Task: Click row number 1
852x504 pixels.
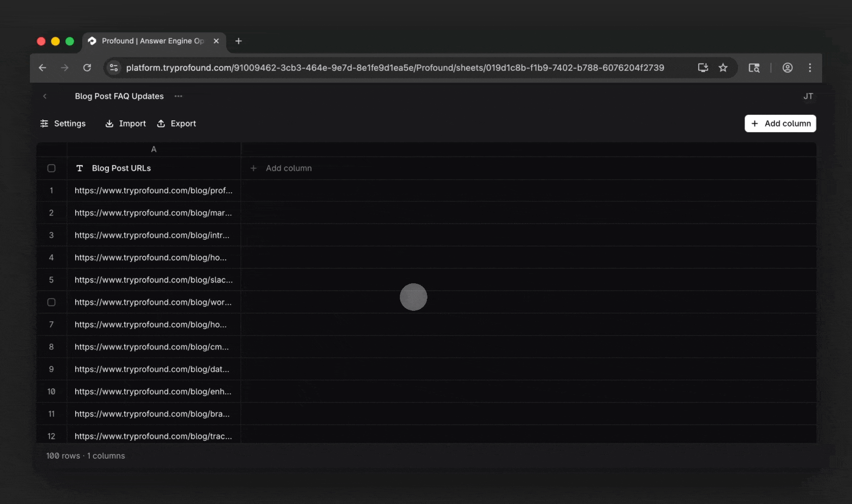Action: [51, 190]
